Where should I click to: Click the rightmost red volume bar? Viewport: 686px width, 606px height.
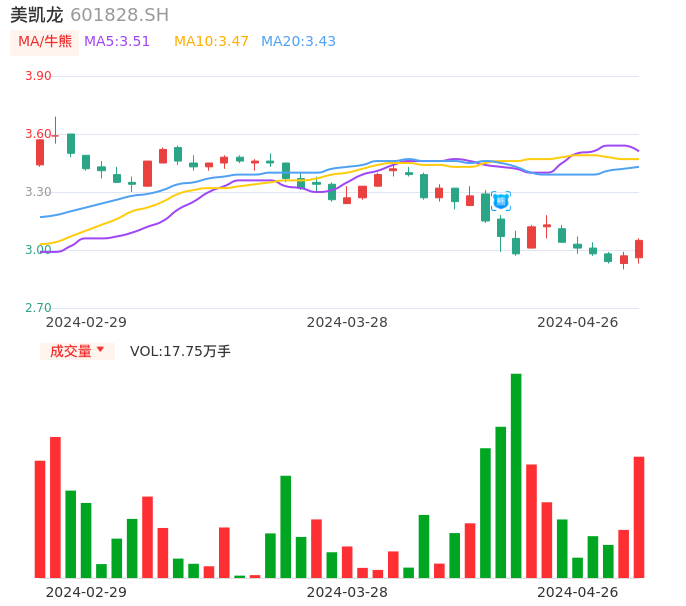639,516
